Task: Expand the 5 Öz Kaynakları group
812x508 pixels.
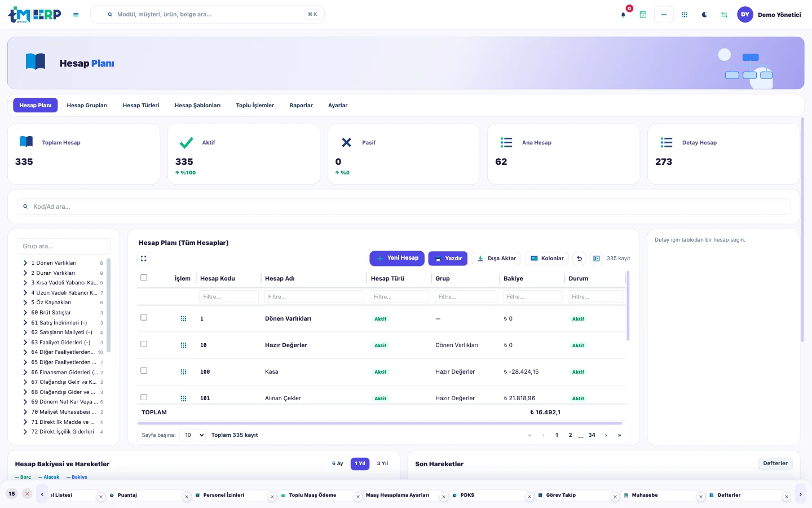Action: pos(25,303)
